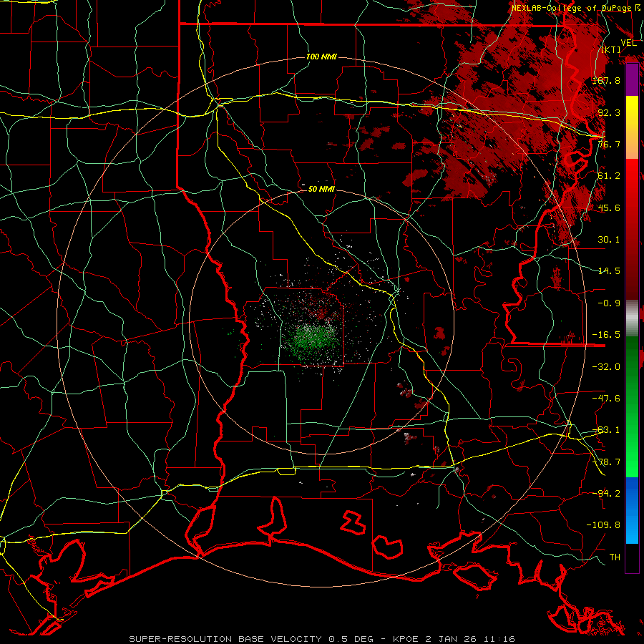Select the -94.2 scale value
644x644 pixels.
pos(606,494)
